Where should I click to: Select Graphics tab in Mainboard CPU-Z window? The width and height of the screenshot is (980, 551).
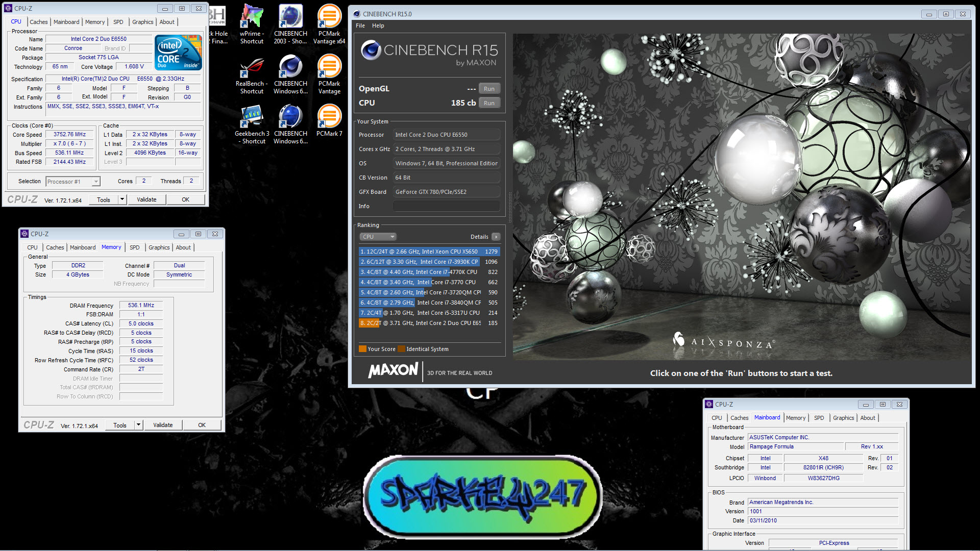click(843, 418)
